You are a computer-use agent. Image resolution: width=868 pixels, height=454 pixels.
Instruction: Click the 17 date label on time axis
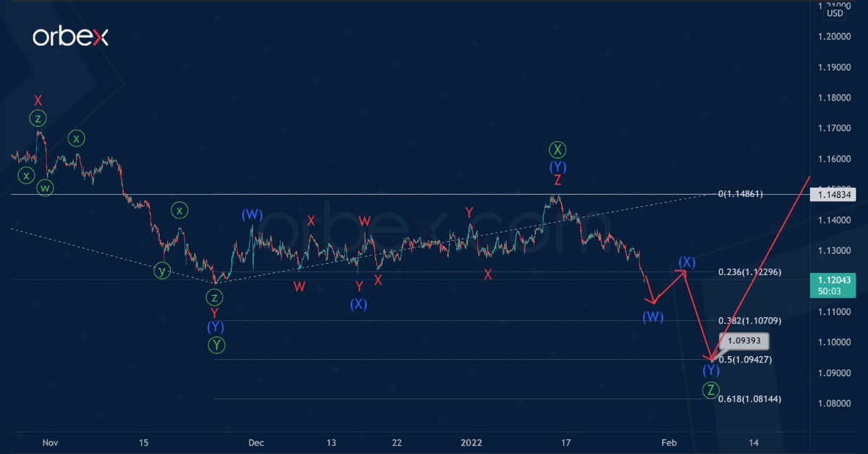[x=566, y=442]
